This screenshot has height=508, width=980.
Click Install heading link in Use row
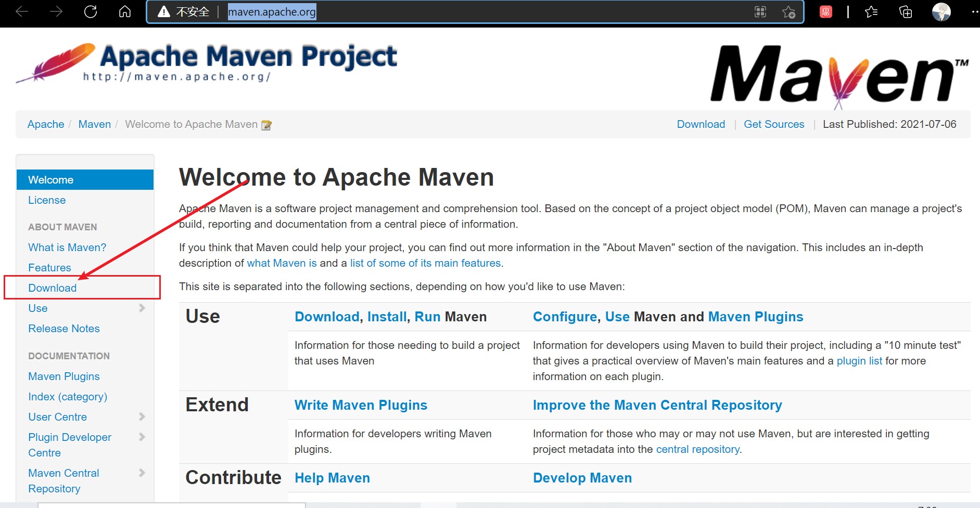[x=387, y=317]
